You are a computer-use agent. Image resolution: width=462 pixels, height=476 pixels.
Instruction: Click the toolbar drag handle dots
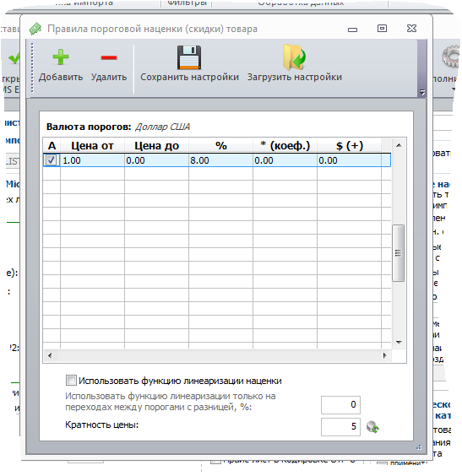[32, 68]
